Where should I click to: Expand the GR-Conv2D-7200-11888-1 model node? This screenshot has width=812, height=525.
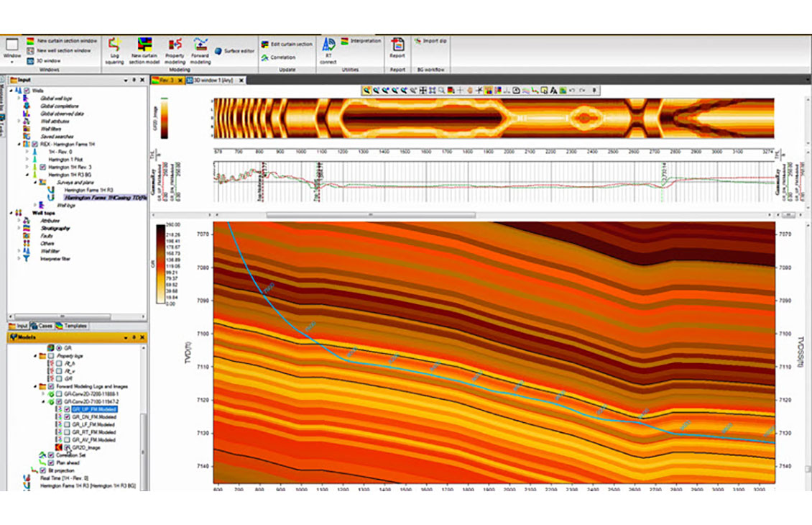pos(43,394)
